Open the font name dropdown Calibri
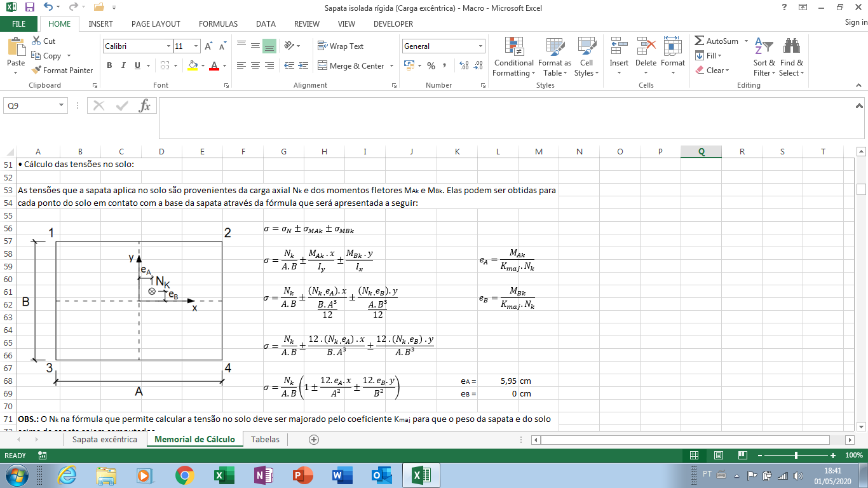 click(x=168, y=46)
